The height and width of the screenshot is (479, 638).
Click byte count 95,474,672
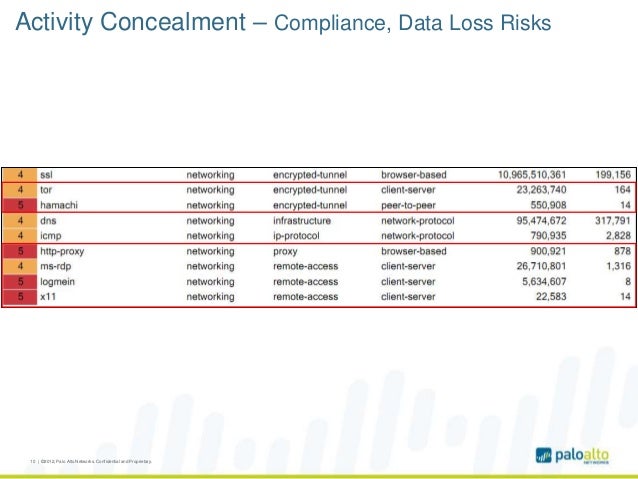(542, 221)
